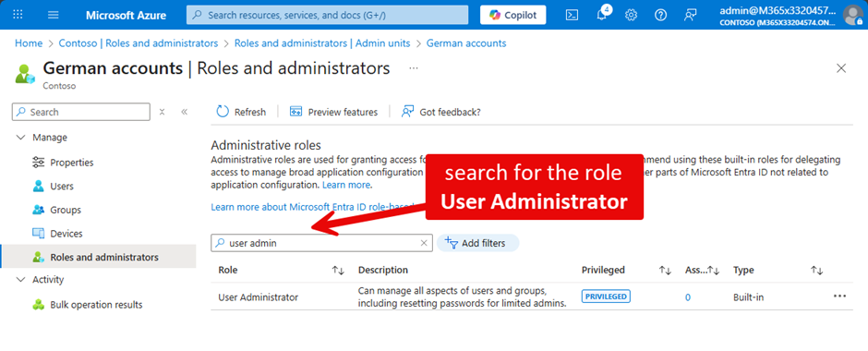This screenshot has width=868, height=351.
Task: Sort by Assignments column
Action: coord(714,270)
